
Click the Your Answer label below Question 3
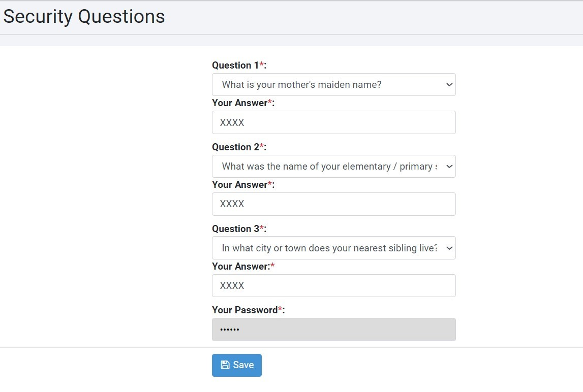pos(243,267)
